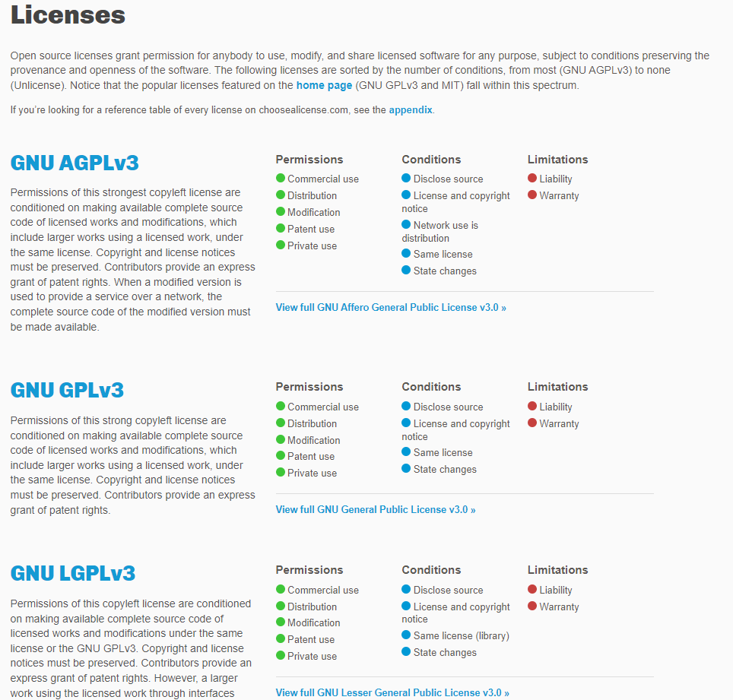The image size is (733, 700).
Task: Click red dot beside LGPLv3 Liability
Action: coord(532,589)
